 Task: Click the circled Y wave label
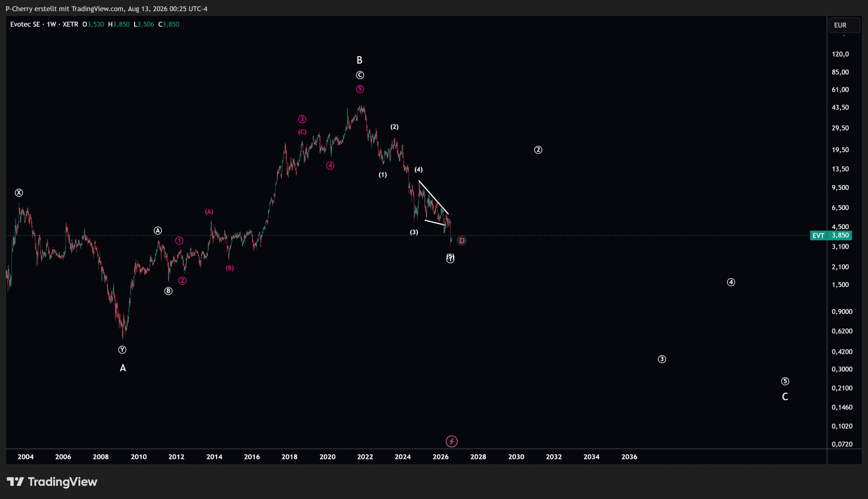[x=122, y=350]
